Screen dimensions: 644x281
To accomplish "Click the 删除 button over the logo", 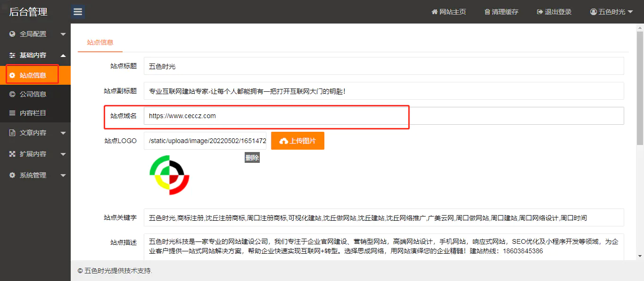I will [x=252, y=157].
